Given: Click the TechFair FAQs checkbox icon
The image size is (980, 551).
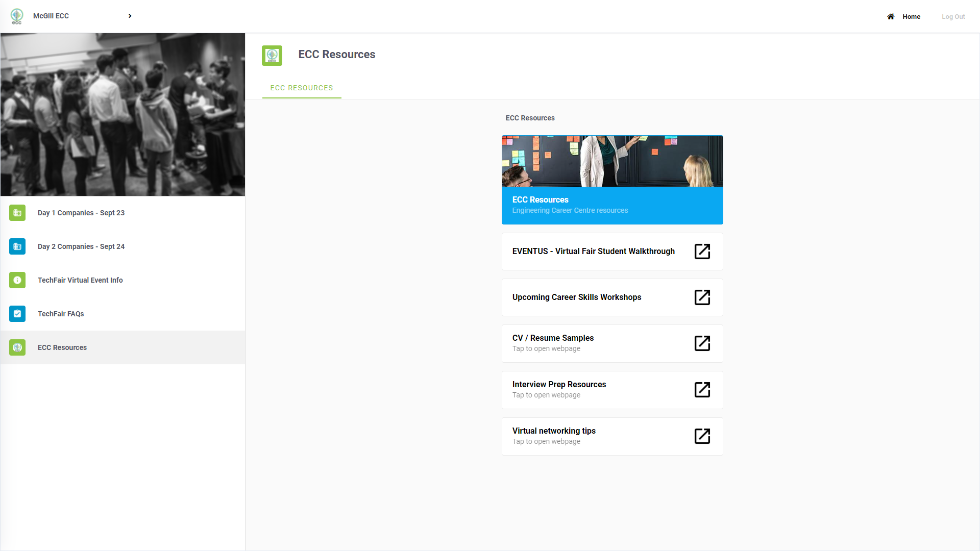Looking at the screenshot, I should tap(17, 314).
